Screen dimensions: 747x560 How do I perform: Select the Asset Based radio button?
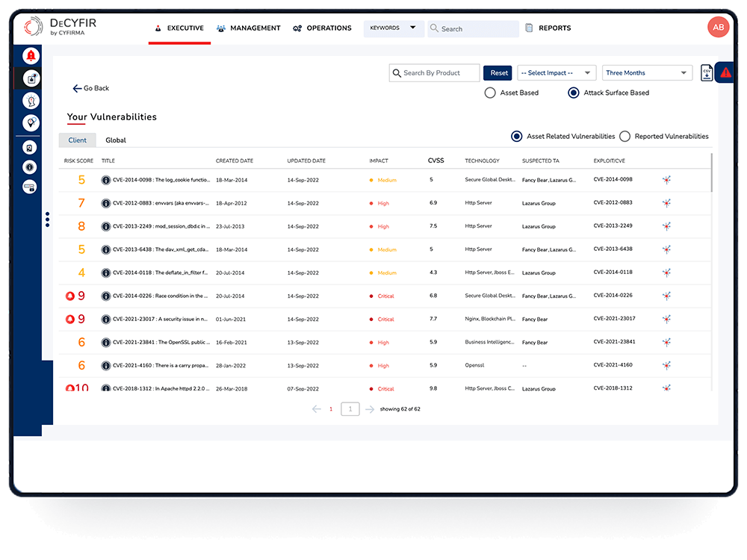(490, 93)
